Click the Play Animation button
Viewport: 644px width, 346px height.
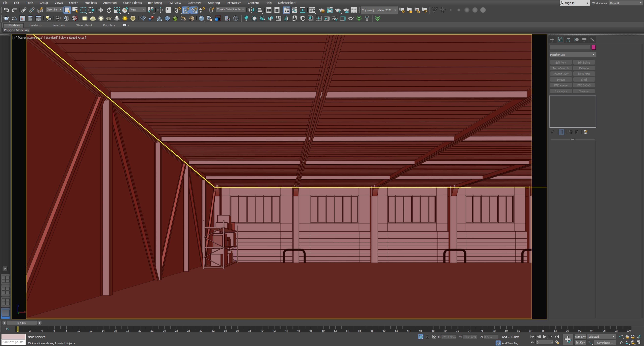pos(544,337)
